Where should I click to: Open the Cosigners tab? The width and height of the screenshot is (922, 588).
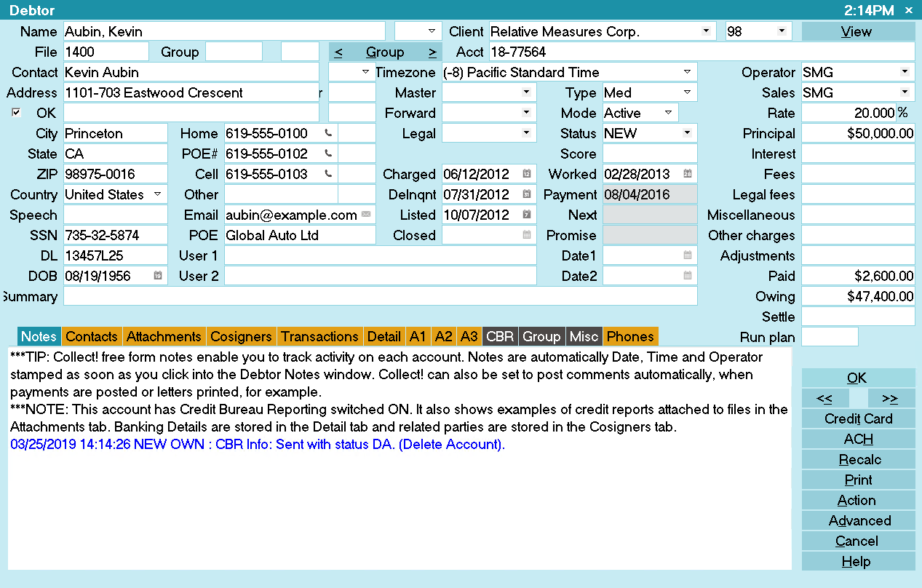pyautogui.click(x=241, y=336)
